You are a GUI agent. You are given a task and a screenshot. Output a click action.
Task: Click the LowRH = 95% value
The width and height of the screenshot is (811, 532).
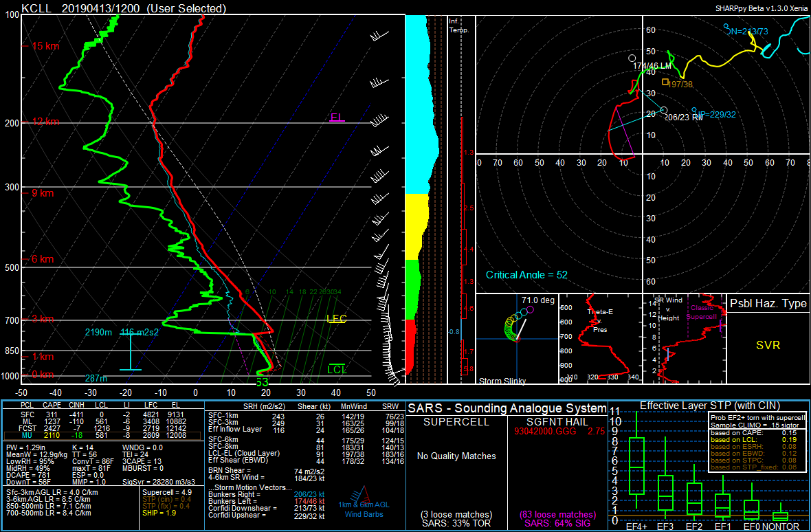[x=30, y=460]
